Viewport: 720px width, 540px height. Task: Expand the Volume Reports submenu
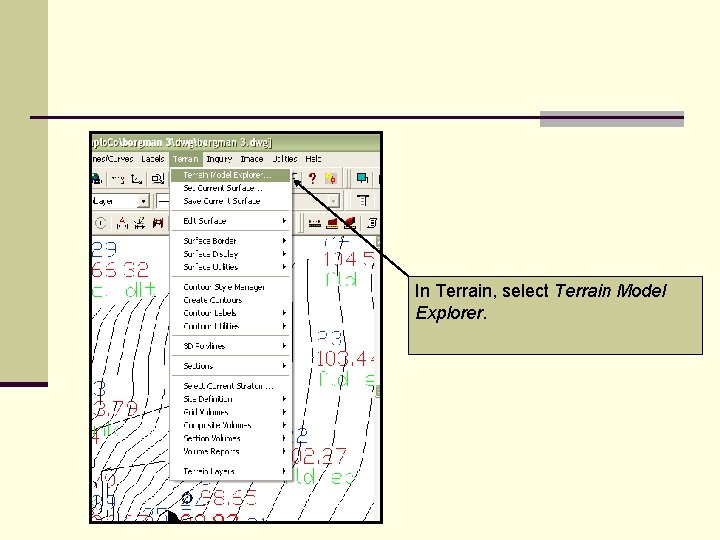point(231,451)
